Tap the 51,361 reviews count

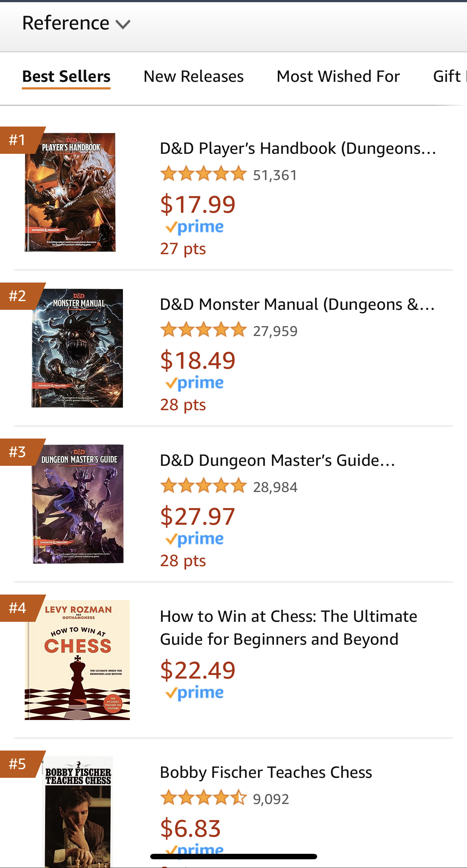click(x=275, y=175)
